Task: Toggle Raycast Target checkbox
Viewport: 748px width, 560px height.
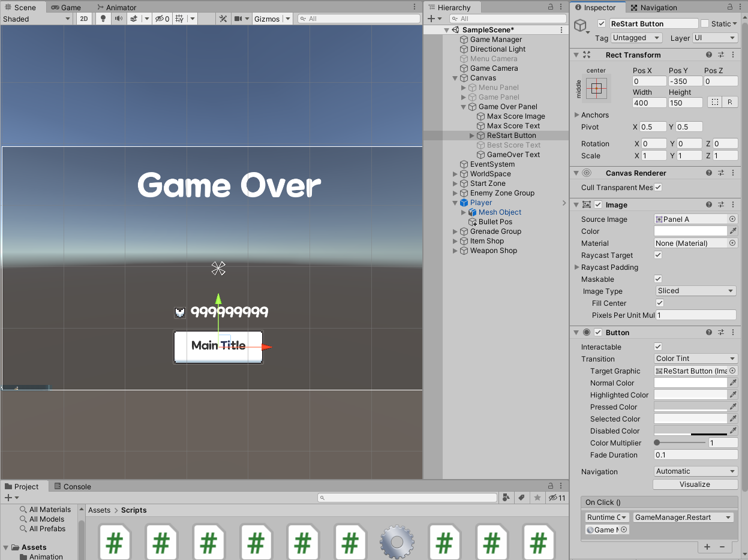Action: coord(658,255)
